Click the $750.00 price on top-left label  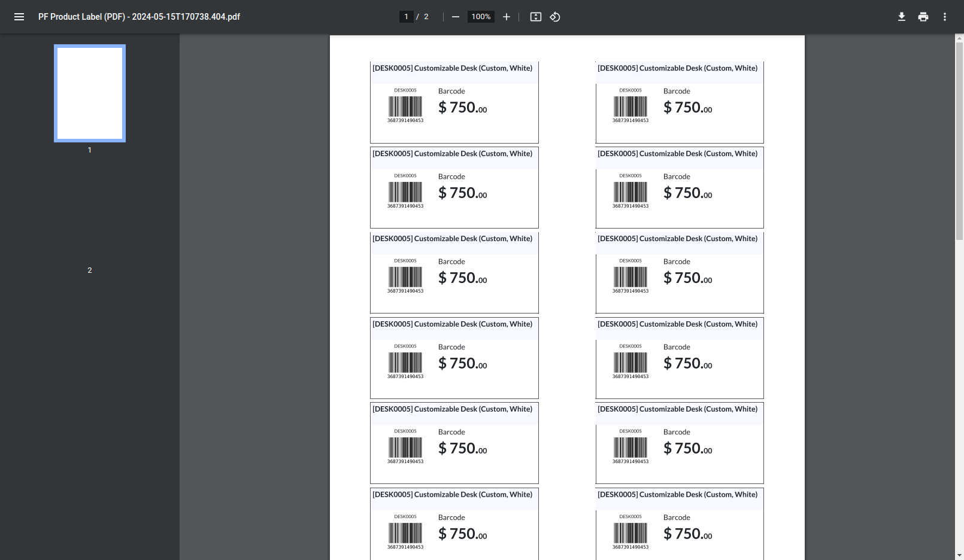click(x=462, y=108)
